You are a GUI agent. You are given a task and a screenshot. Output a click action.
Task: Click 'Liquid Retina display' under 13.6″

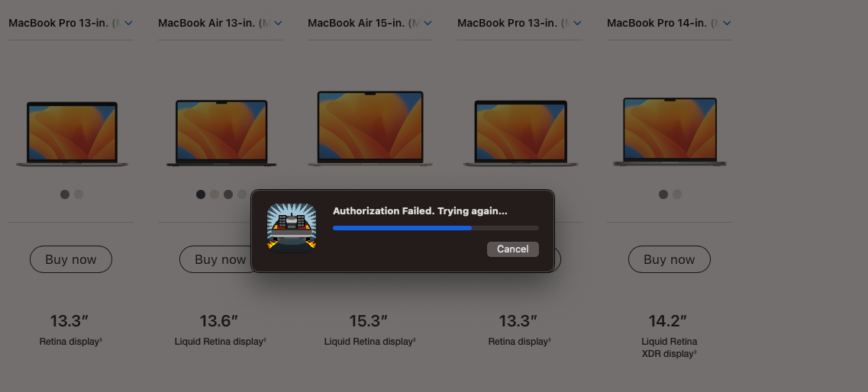221,342
